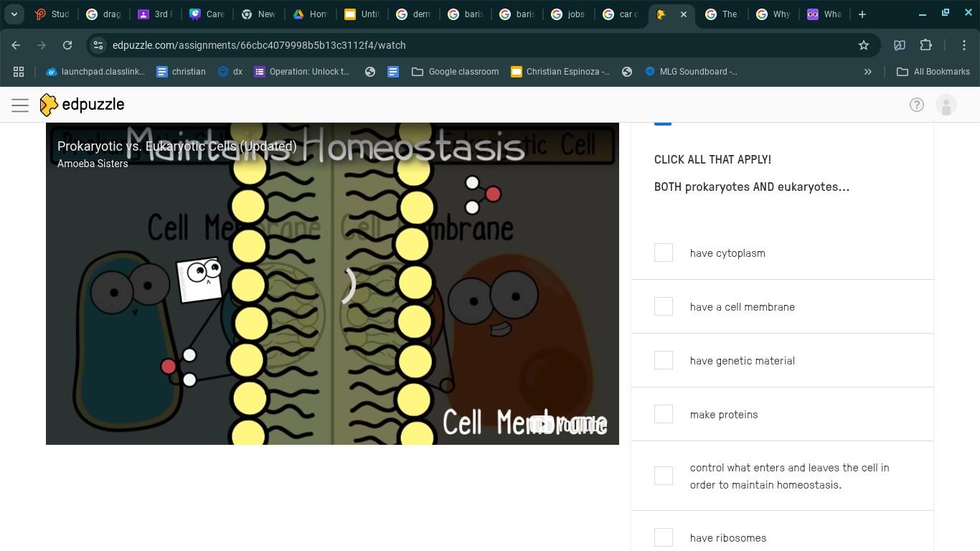The image size is (980, 551).
Task: Open the reading mode toolbar icon
Action: (x=900, y=45)
